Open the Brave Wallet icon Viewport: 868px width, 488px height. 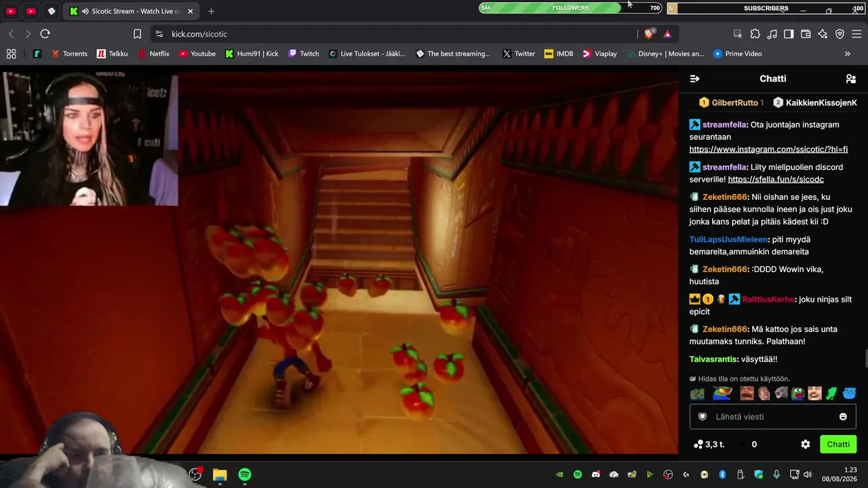[x=806, y=34]
